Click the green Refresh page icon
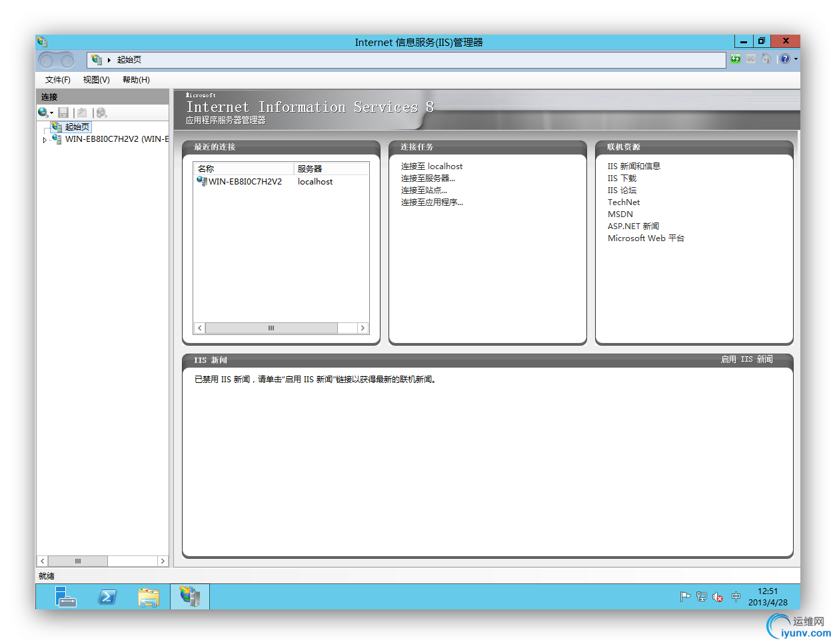 coord(736,59)
